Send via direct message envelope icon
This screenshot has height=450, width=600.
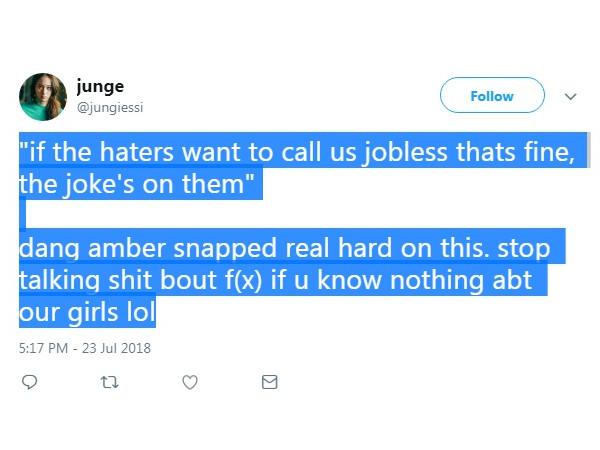point(269,382)
